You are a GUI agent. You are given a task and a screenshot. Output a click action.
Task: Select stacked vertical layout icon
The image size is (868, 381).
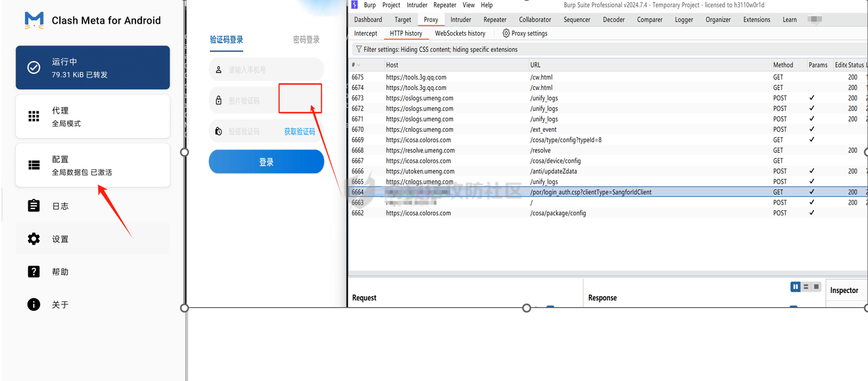coord(806,287)
